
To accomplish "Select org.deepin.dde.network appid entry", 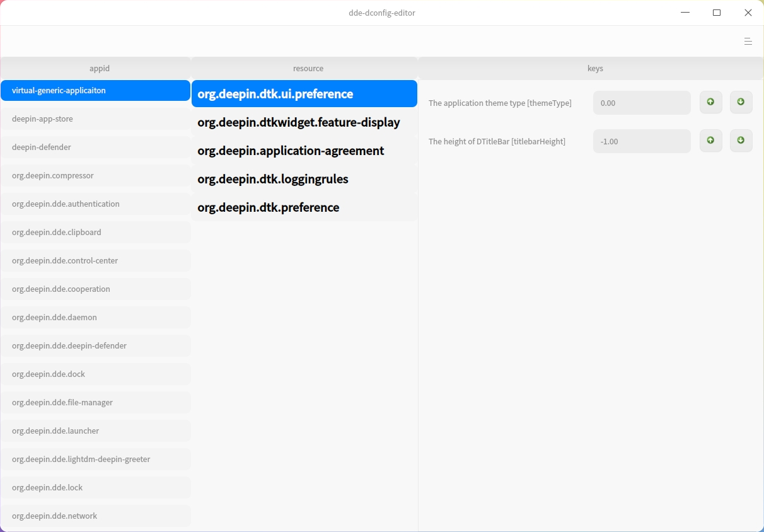I will 95,516.
